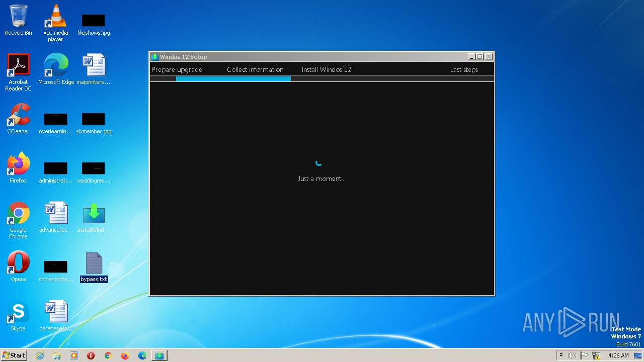Select the Last steps stage

coord(464,69)
